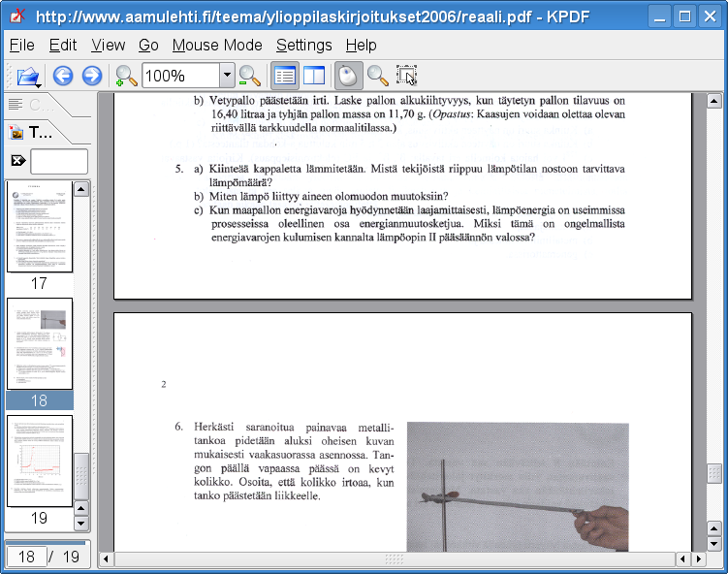Click the document's vertical scrollbar down arrow

[713, 540]
